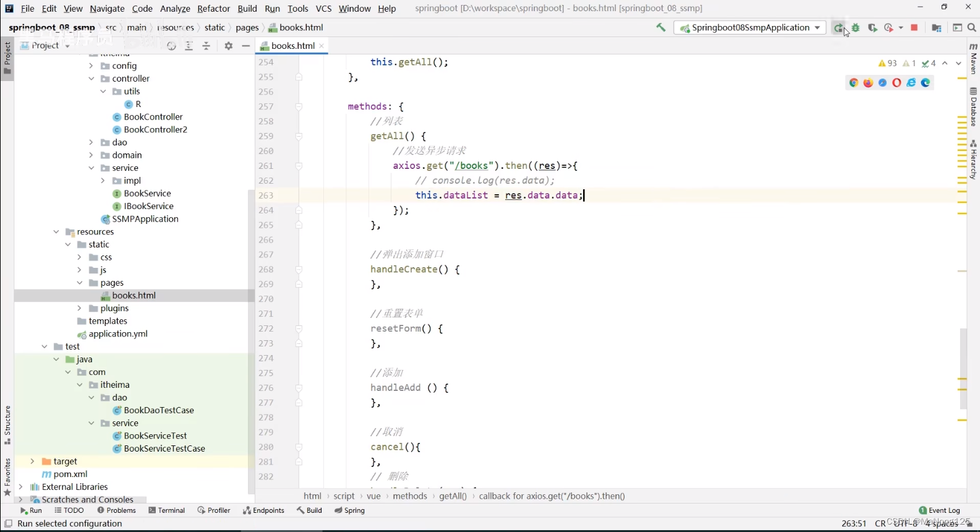Click Select Opened File locate icon
The image size is (980, 532).
172,46
